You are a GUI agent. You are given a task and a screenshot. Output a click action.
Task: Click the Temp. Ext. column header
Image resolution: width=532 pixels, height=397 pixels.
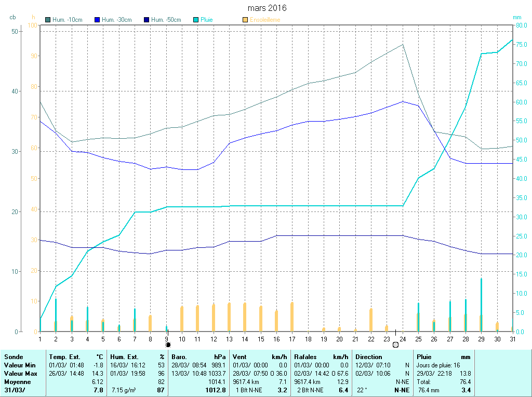tap(64, 357)
